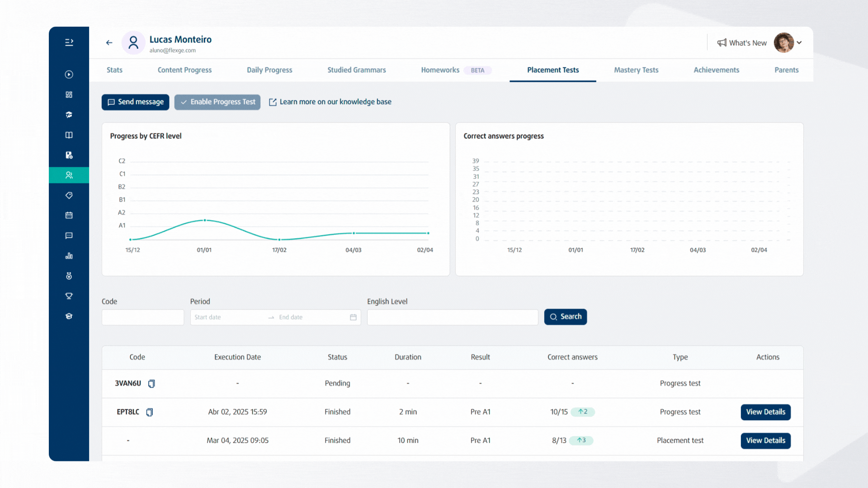Open the chat messages sidebar icon

click(x=69, y=235)
